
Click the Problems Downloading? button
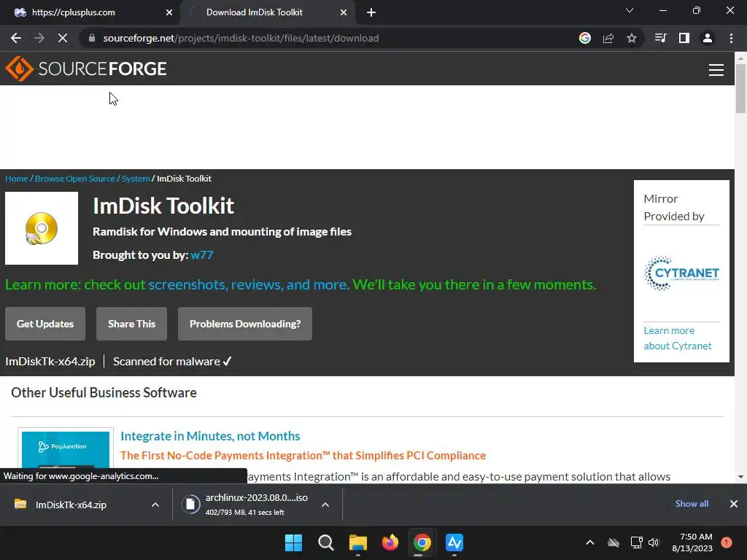[245, 324]
